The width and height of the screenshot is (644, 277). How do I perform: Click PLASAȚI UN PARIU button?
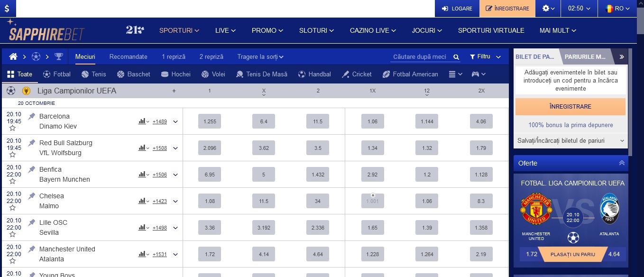point(573,254)
